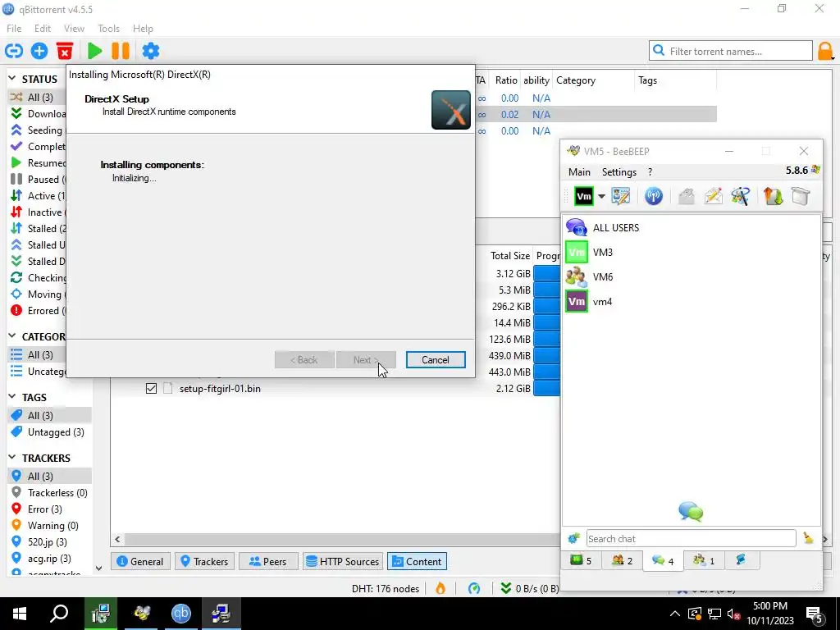Image resolution: width=840 pixels, height=630 pixels.
Task: Switch to the BeeBEEP tab showing 1
Action: (703, 561)
